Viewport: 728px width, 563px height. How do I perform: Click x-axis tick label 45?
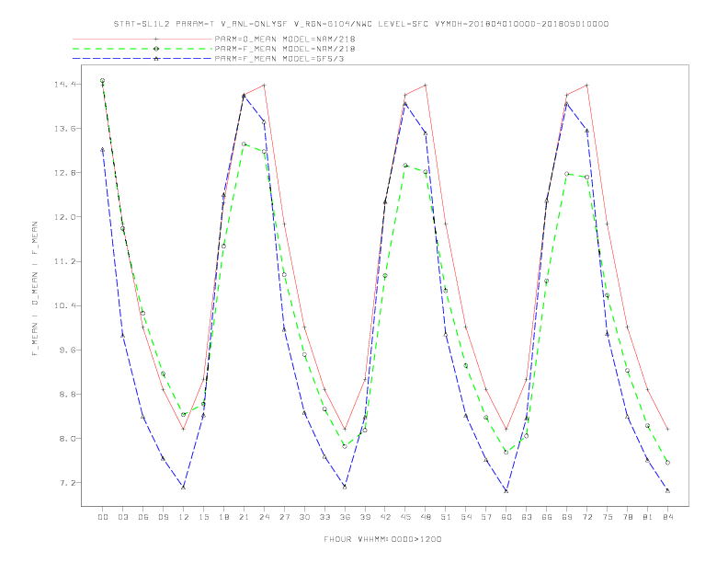[405, 517]
